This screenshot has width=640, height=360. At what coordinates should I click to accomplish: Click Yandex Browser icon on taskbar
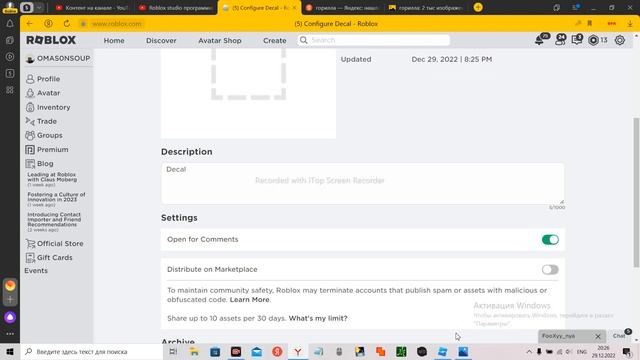click(298, 351)
